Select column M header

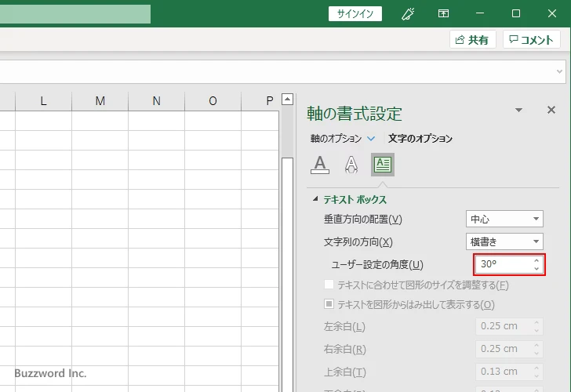click(100, 101)
